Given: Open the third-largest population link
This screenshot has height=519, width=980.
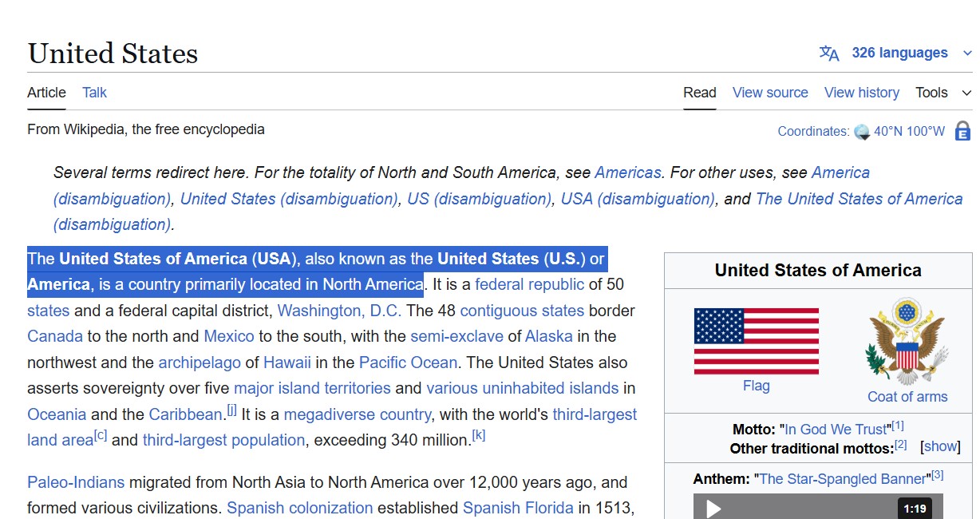Looking at the screenshot, I should 223,440.
